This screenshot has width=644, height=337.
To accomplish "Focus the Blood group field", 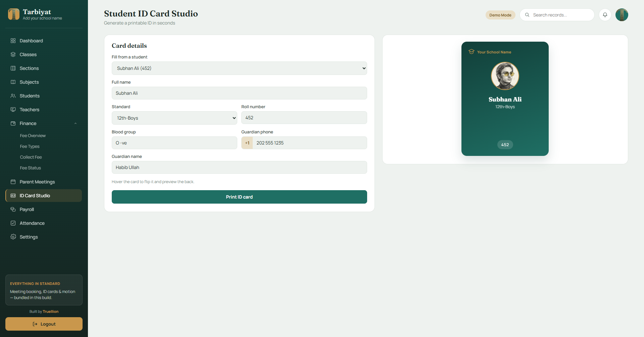I will pos(175,143).
